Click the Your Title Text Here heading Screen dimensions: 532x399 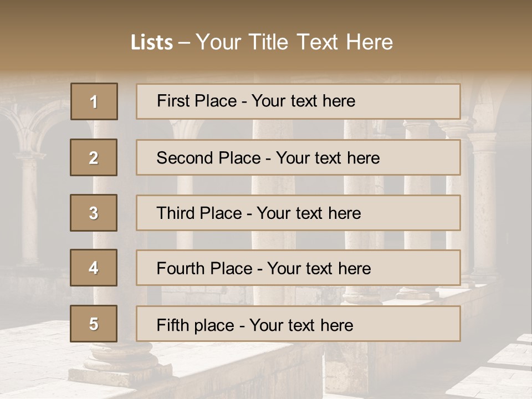point(294,43)
